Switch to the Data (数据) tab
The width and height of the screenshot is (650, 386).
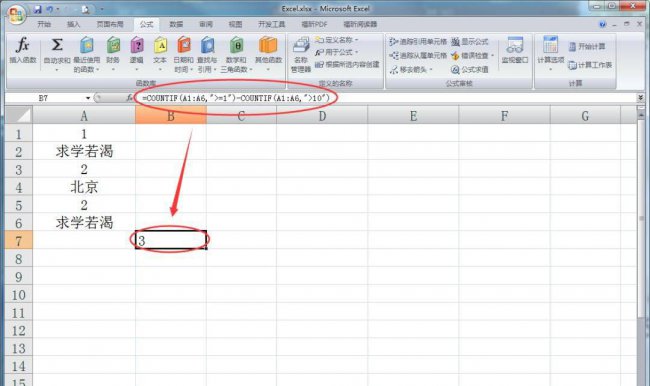click(x=176, y=24)
